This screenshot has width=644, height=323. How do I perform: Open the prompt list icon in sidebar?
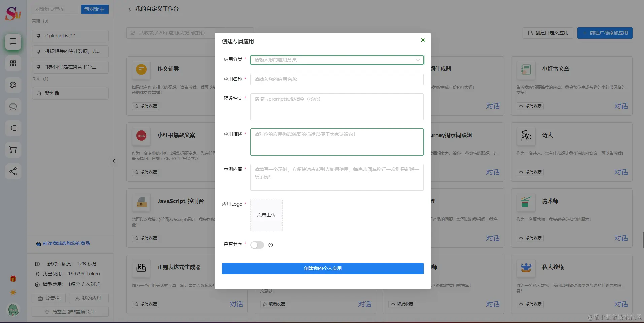[13, 128]
